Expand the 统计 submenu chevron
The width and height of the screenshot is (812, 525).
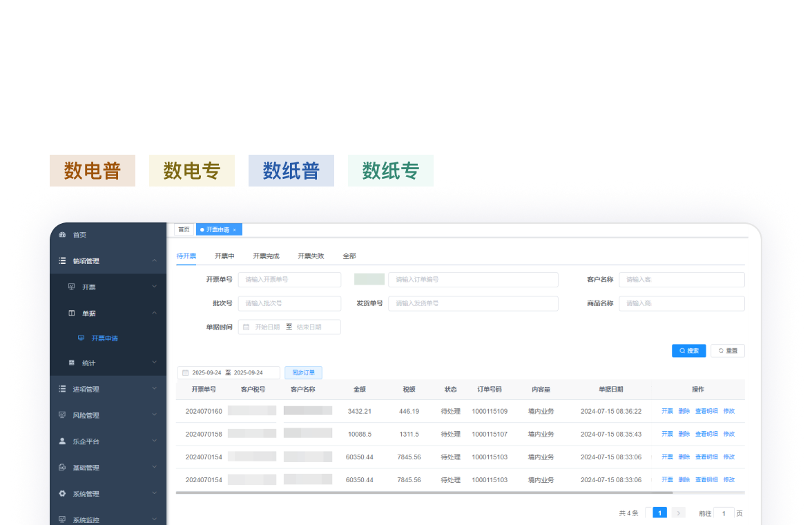[x=155, y=362]
